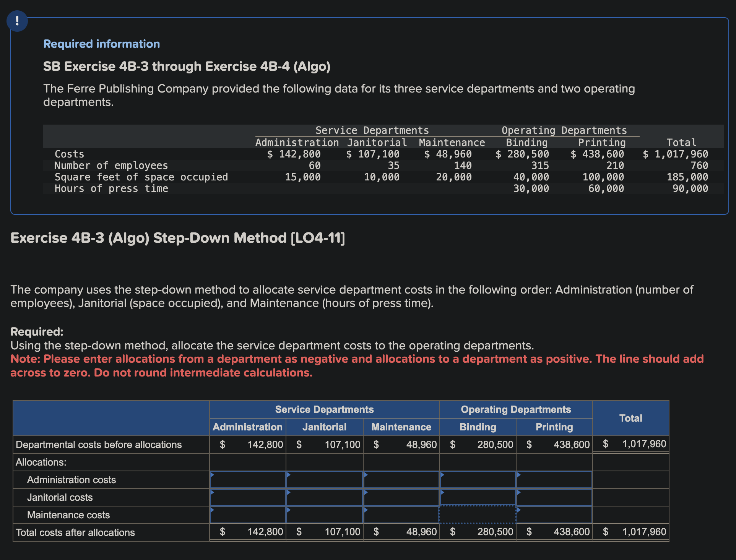Focus Maintenance costs cell under Janitorial column

324,515
